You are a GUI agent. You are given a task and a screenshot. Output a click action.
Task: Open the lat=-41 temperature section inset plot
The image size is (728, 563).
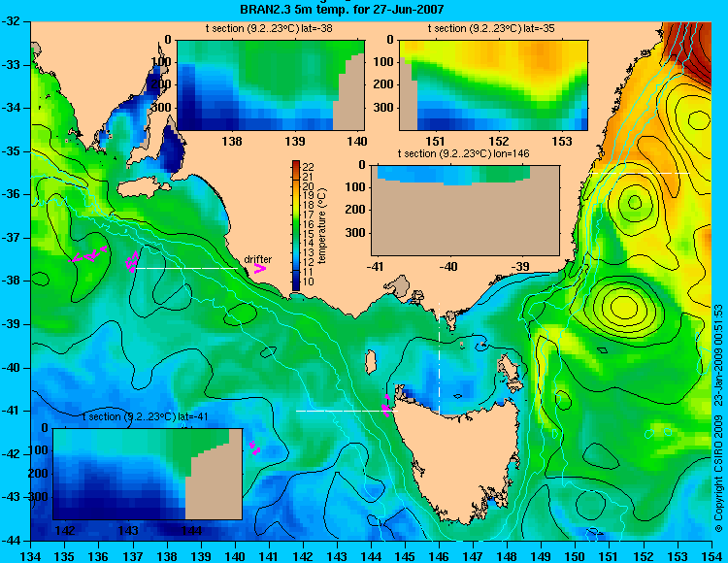(x=148, y=474)
